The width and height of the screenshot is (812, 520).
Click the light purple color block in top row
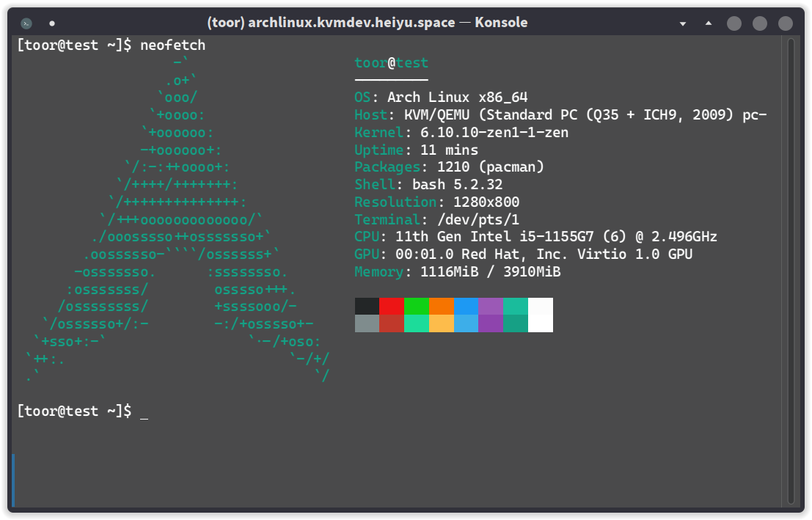point(491,306)
